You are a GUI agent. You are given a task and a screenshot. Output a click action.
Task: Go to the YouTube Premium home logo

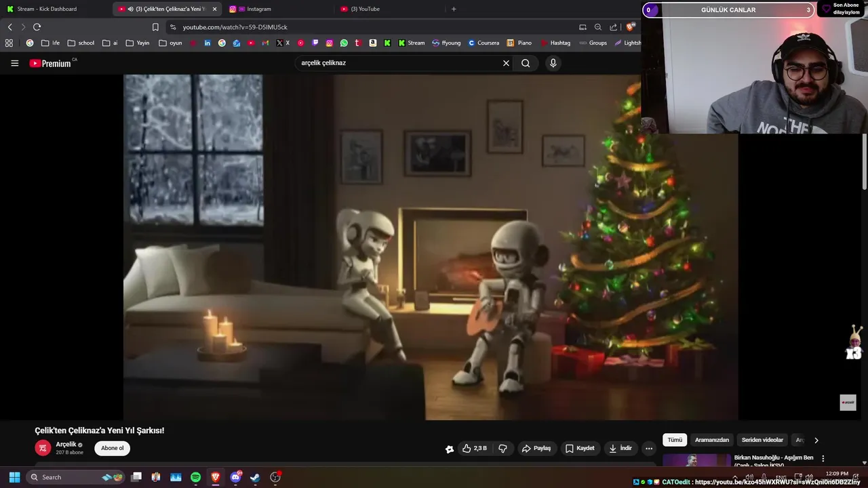51,63
